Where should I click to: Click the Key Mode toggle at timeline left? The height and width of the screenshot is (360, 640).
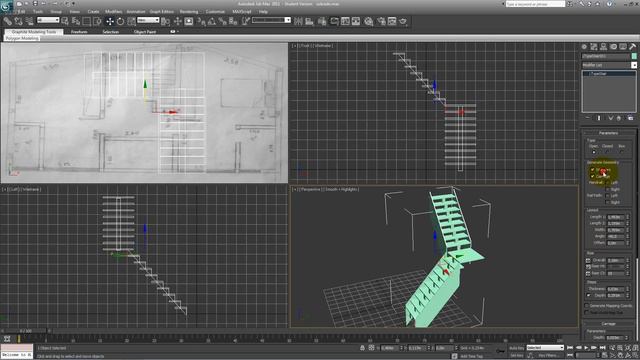coord(7,339)
